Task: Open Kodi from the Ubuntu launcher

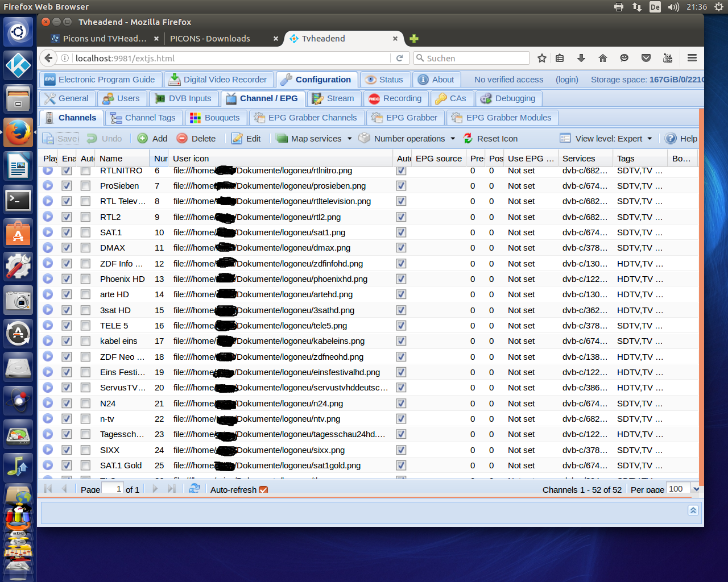Action: coord(18,66)
